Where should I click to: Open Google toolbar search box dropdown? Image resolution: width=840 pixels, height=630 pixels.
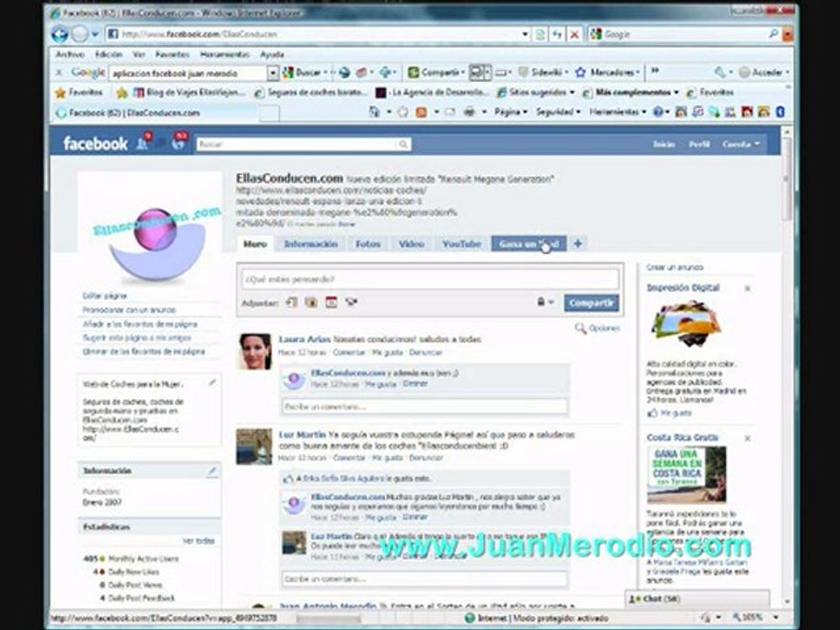tap(273, 73)
